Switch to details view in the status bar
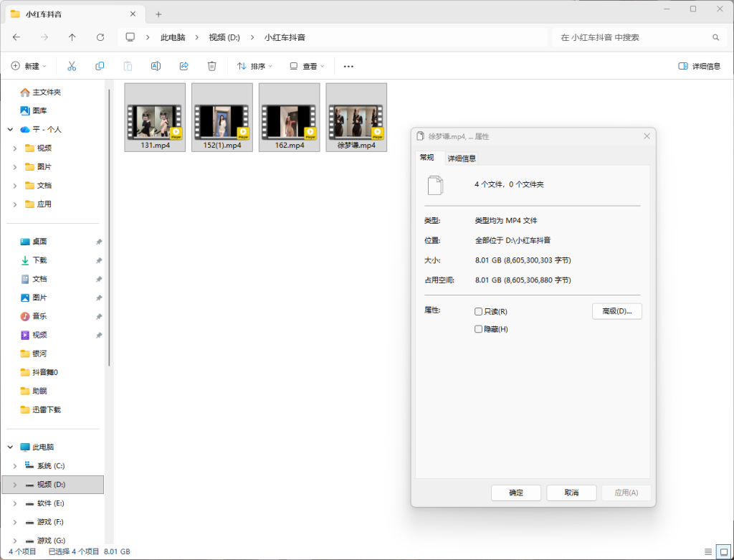 tap(708, 551)
